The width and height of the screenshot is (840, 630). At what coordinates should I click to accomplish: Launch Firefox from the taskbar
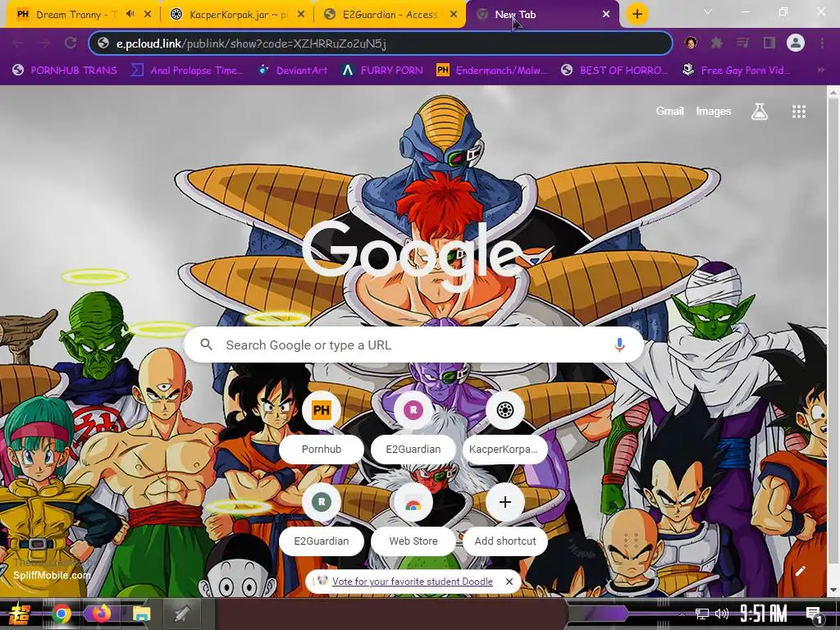tap(101, 614)
